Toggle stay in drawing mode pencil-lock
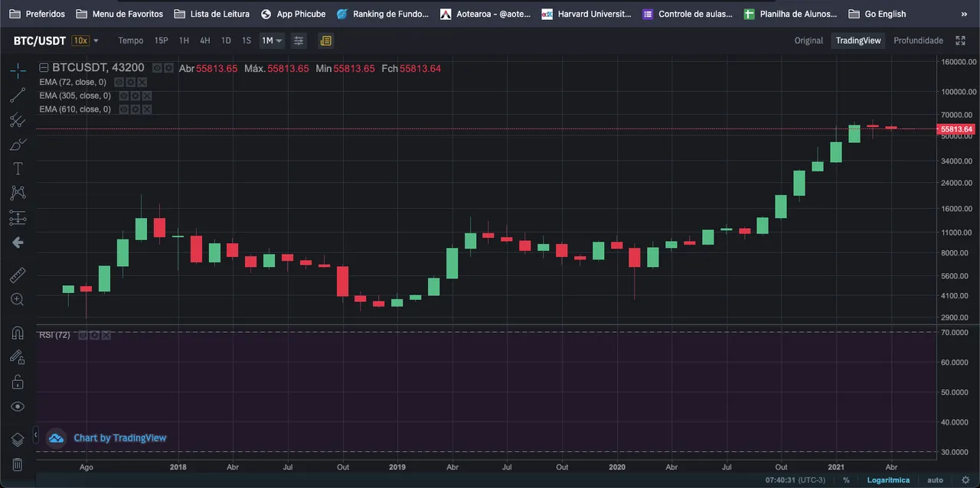The image size is (980, 488). (18, 356)
